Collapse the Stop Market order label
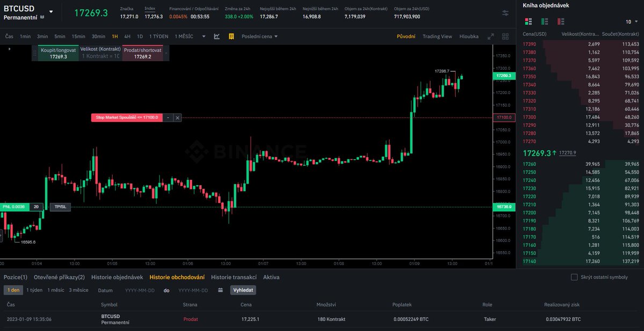The height and width of the screenshot is (331, 644). [168, 117]
